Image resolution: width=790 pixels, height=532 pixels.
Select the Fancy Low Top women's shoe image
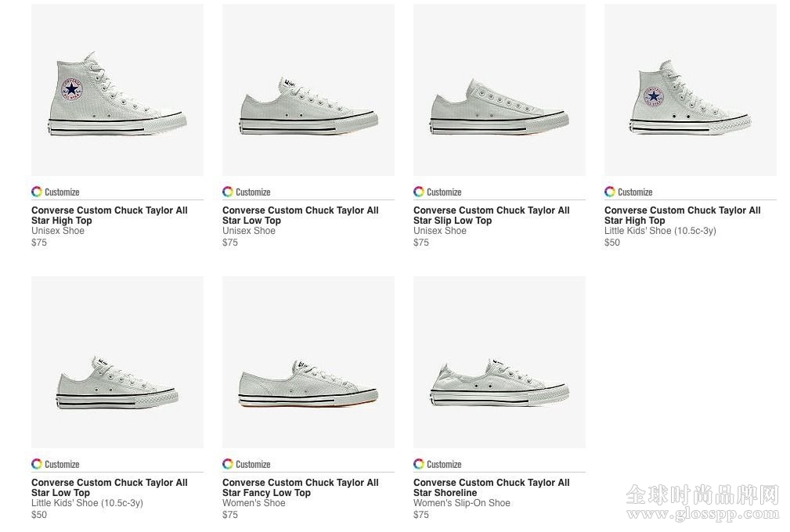pos(308,362)
